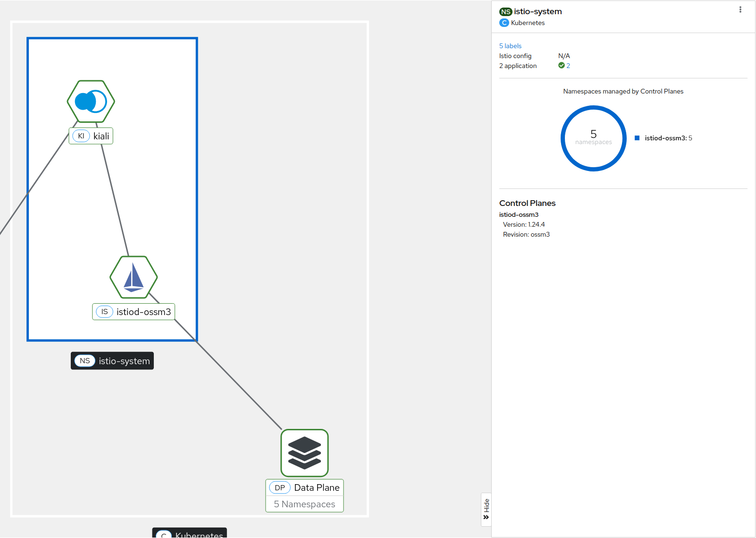Hide the side panel
This screenshot has width=756, height=538.
click(487, 509)
